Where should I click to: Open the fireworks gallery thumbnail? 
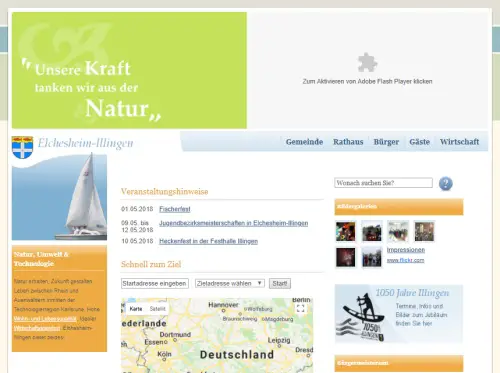coord(345,257)
